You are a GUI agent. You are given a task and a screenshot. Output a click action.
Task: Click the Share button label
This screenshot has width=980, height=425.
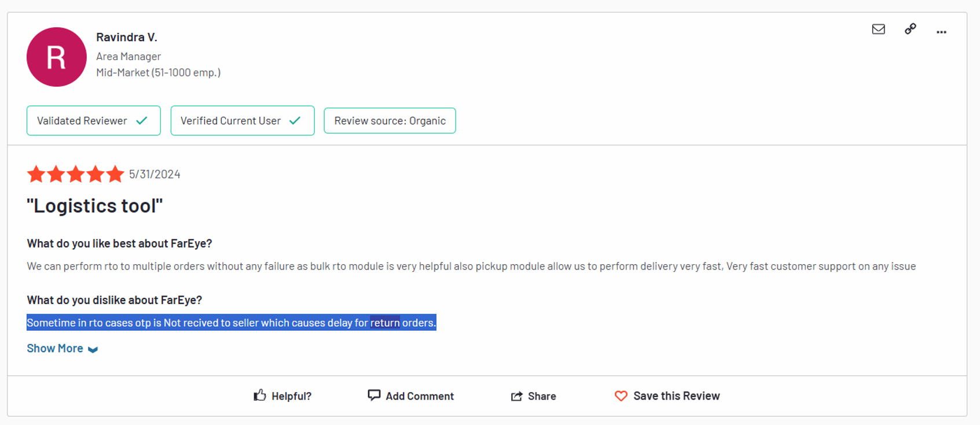(542, 396)
